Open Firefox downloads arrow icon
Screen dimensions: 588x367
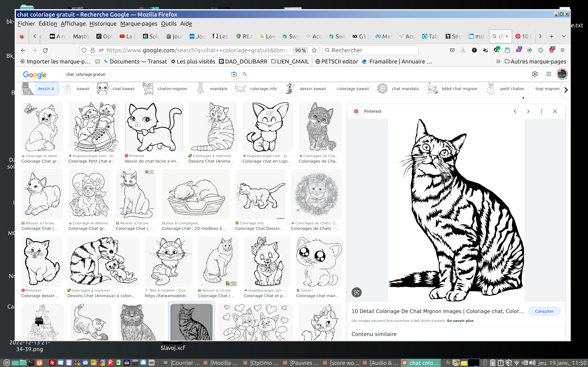tap(463, 50)
